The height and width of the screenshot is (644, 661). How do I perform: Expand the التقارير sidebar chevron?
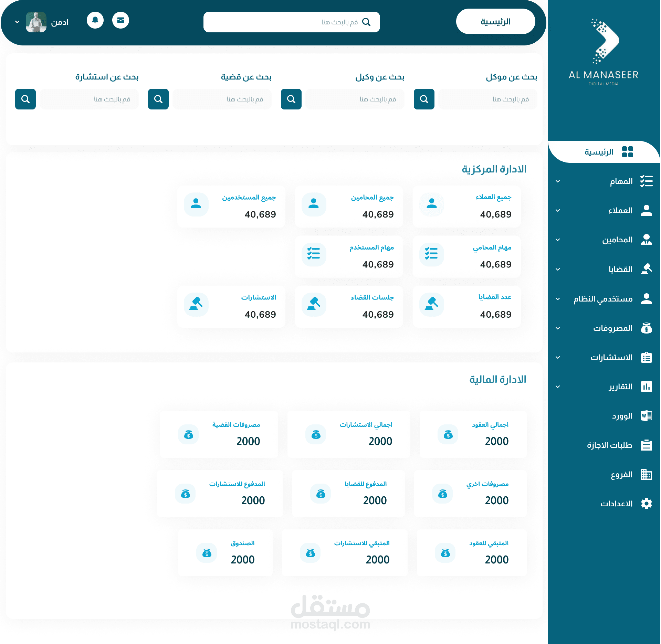point(558,387)
